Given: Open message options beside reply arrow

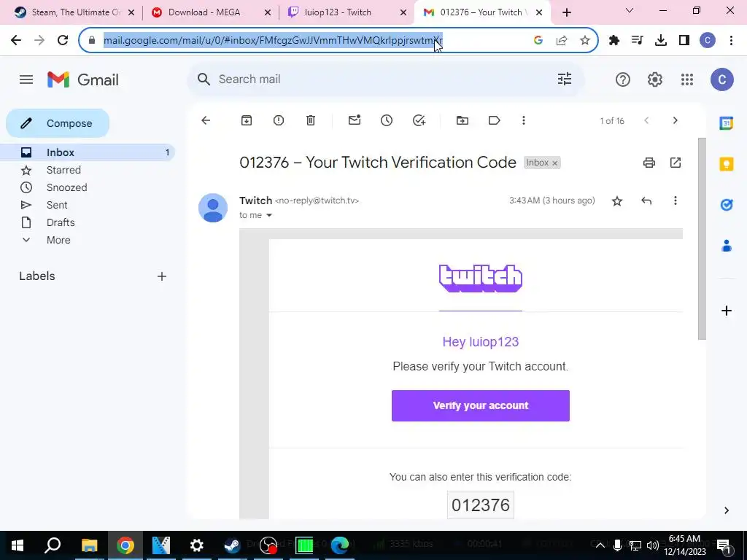Looking at the screenshot, I should click(675, 201).
